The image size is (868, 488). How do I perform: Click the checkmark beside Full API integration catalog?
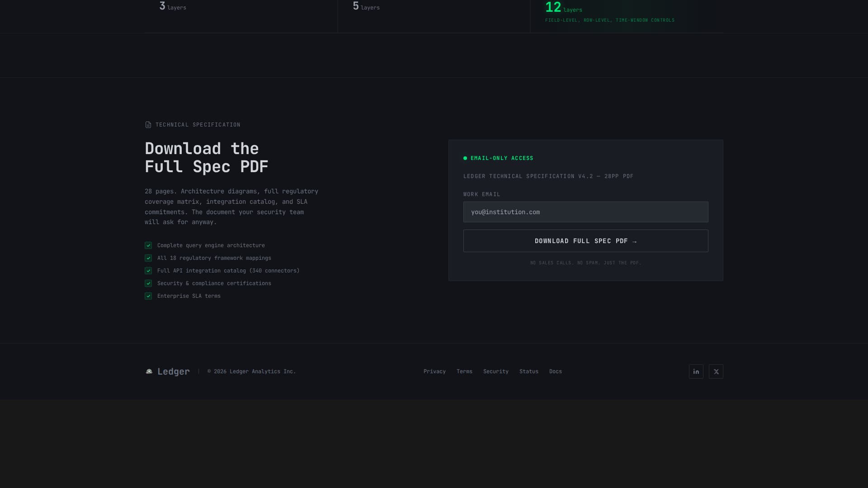[148, 271]
